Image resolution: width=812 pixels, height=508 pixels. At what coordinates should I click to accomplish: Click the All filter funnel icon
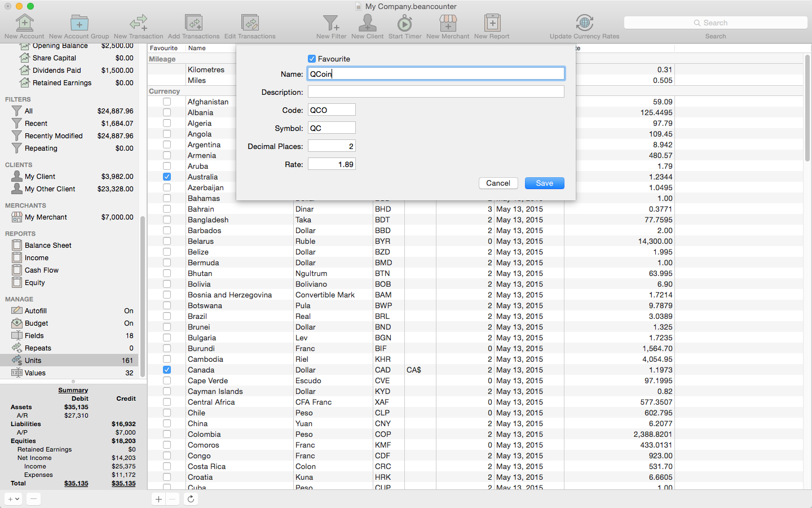17,111
